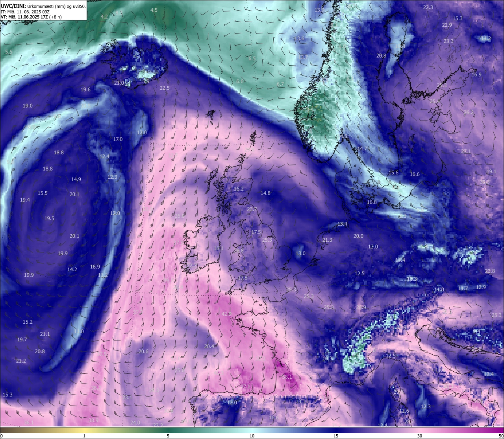The image size is (504, 439).
Task: Click the 17.8 value over southwest England
Action: pos(243,278)
